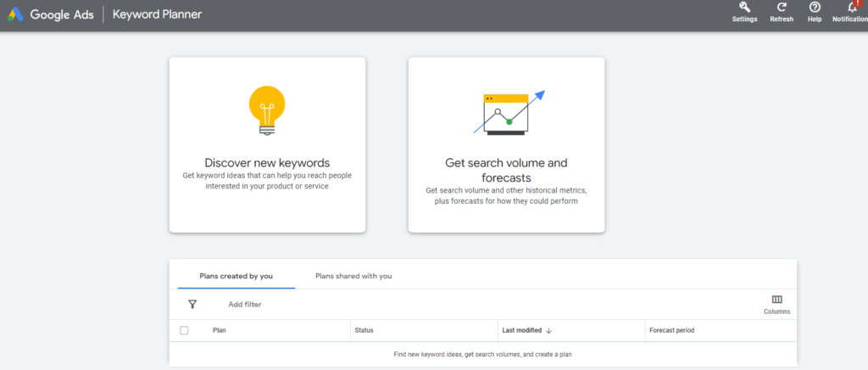Screen dimensions: 868x370
Task: Click the Google Ads logo icon
Action: [x=15, y=14]
